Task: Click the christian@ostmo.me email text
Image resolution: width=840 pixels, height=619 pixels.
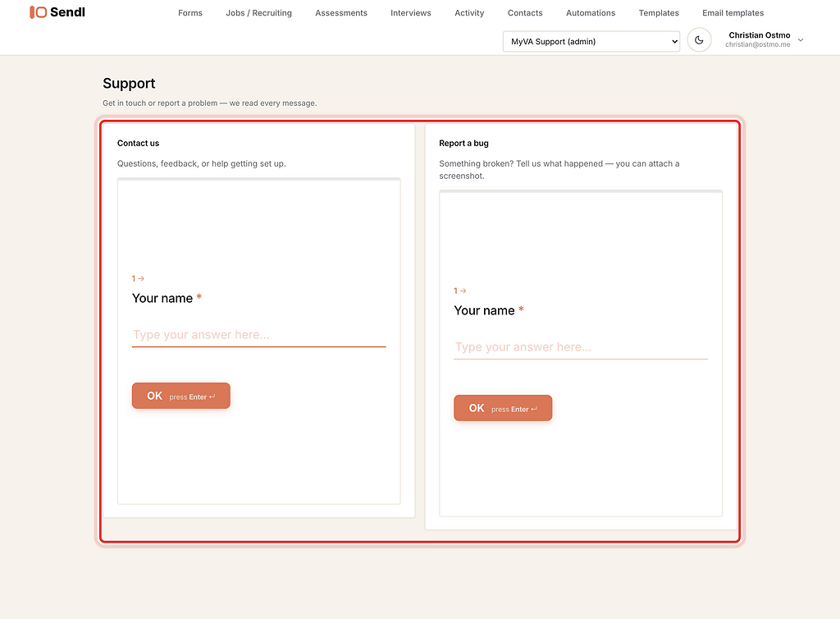Action: 757,44
